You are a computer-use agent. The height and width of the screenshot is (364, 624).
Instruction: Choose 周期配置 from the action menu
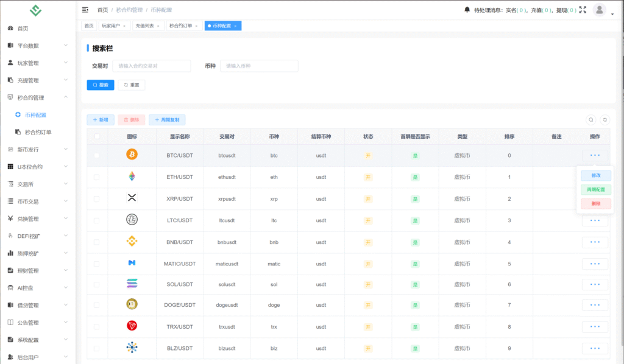pyautogui.click(x=595, y=189)
